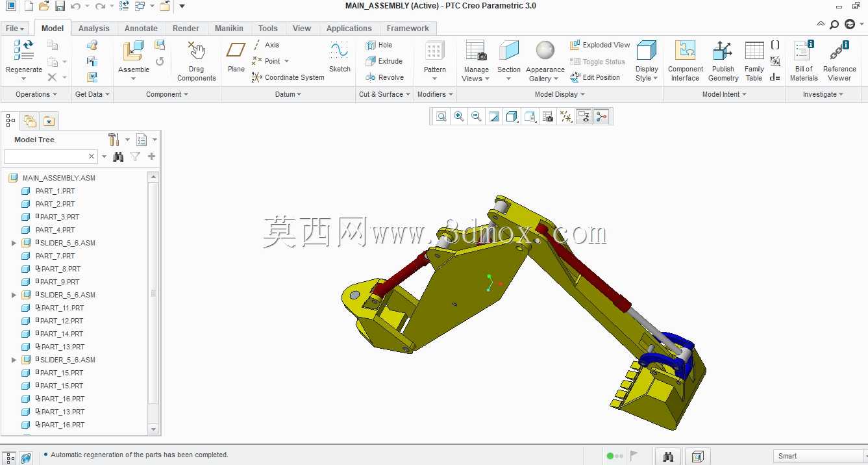
Task: Expand the Model Display group dropdown
Action: [x=560, y=94]
